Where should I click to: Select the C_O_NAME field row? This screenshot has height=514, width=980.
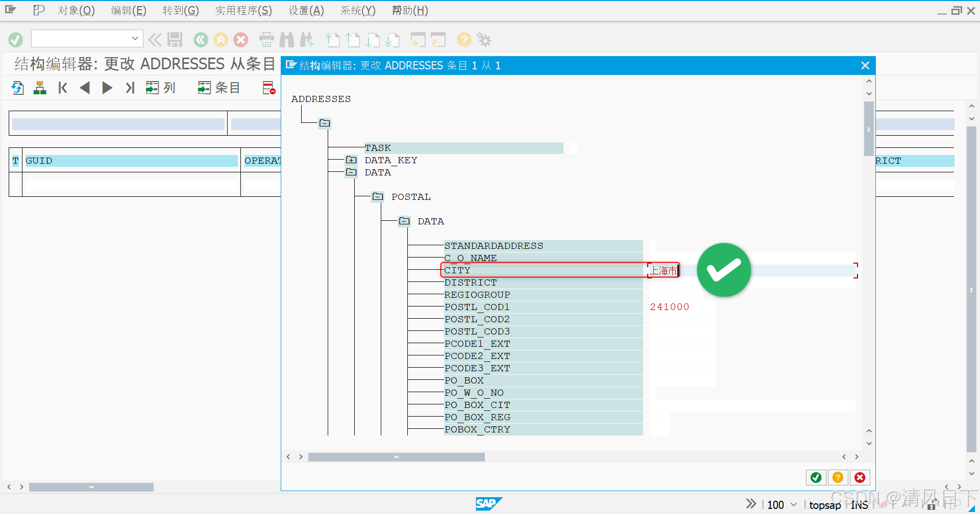[x=543, y=258]
